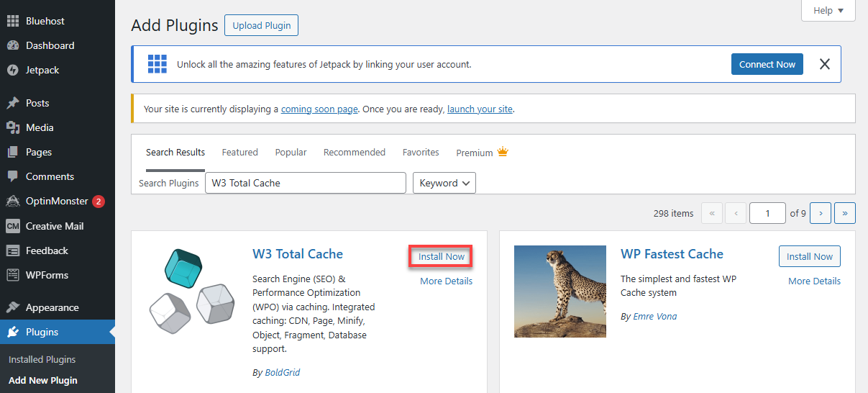The image size is (868, 393).
Task: Open the Appearance menu label
Action: (x=52, y=307)
